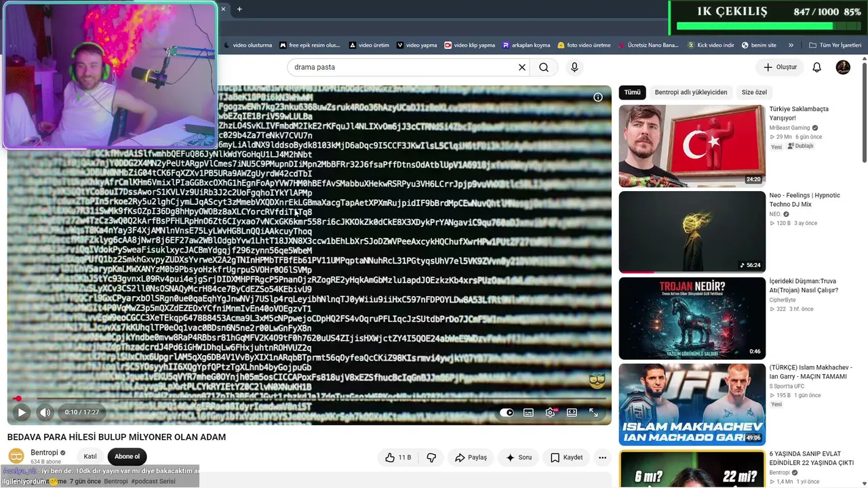Open the 'video üretim' bookmark
This screenshot has width=868, height=488.
(x=369, y=45)
